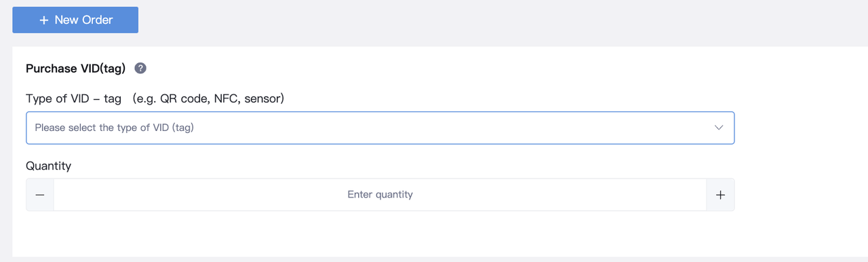
Task: Open the VID (tag) type select box
Action: (x=380, y=128)
